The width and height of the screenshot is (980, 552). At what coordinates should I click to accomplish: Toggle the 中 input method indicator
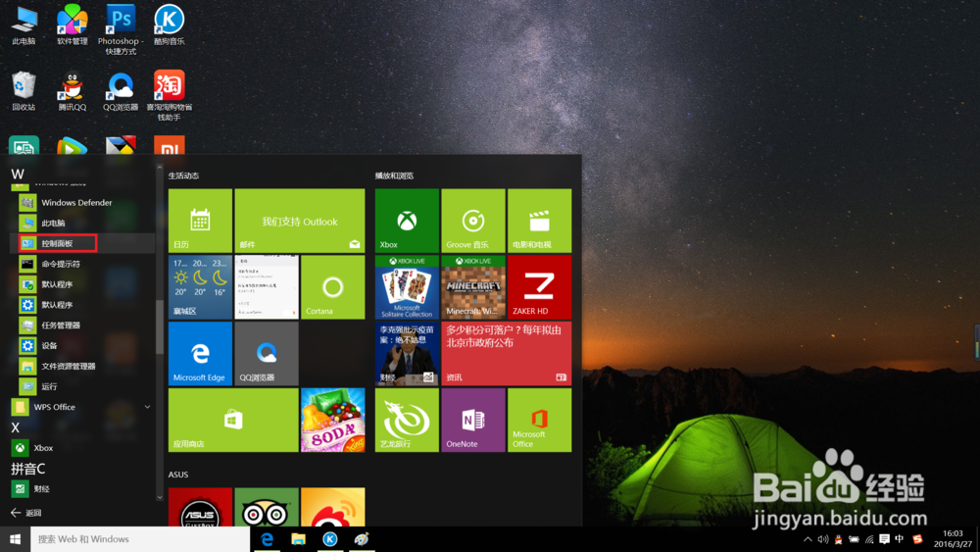900,539
